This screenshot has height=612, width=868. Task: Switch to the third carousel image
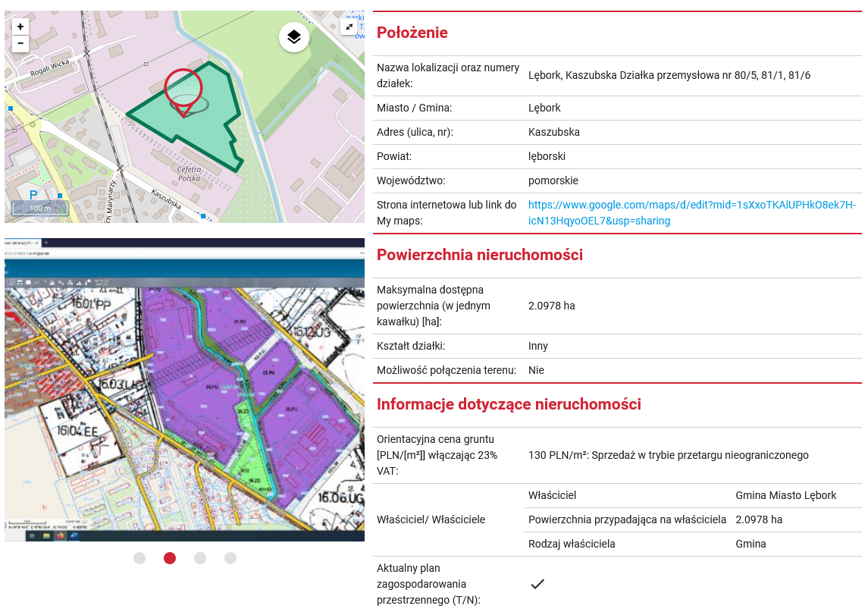(x=200, y=558)
